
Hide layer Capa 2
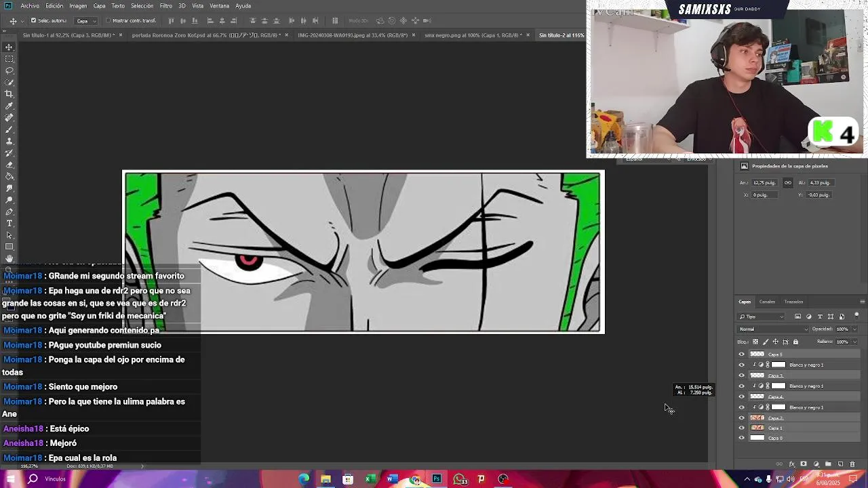(741, 418)
